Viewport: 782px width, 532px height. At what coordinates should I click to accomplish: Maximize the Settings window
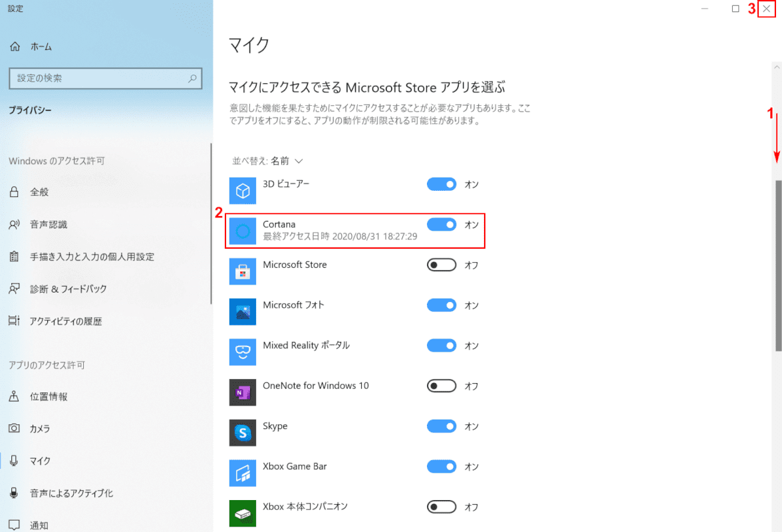(735, 9)
